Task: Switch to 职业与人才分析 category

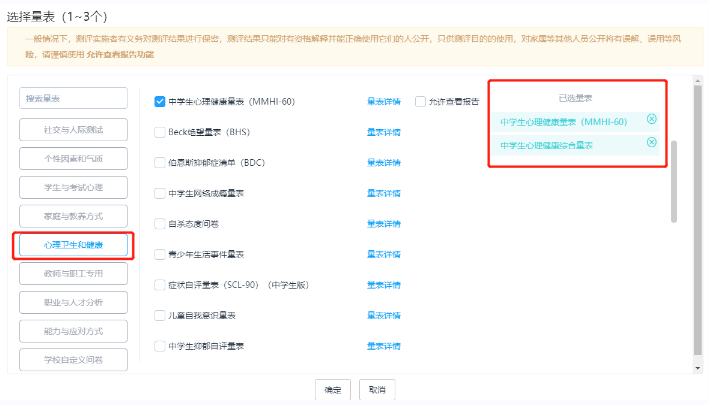Action: pyautogui.click(x=73, y=301)
